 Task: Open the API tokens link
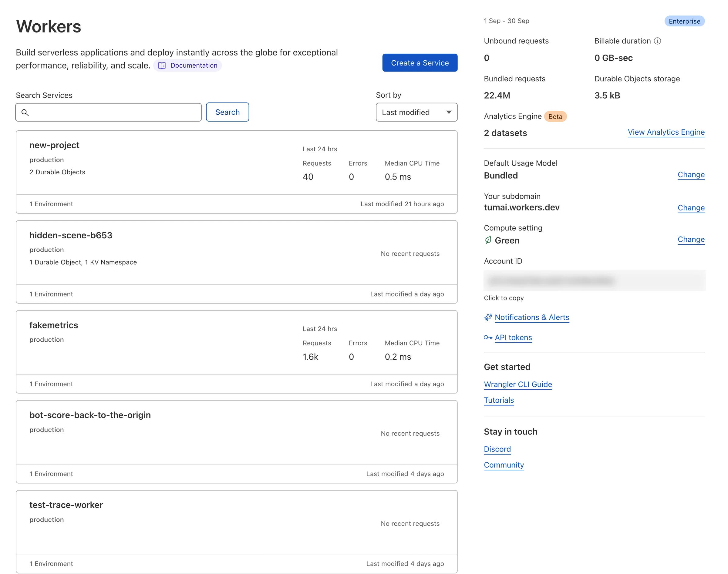[x=513, y=337]
